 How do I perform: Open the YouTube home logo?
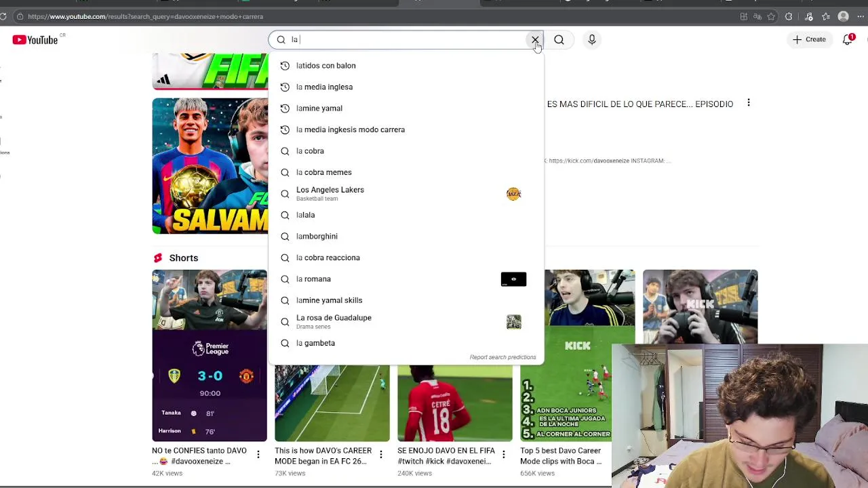pos(35,40)
